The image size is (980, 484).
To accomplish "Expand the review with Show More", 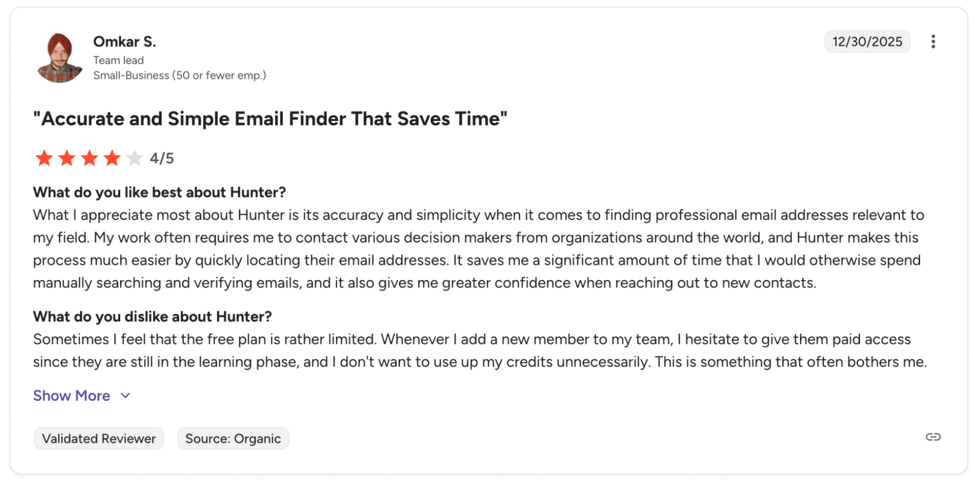I will coord(72,396).
